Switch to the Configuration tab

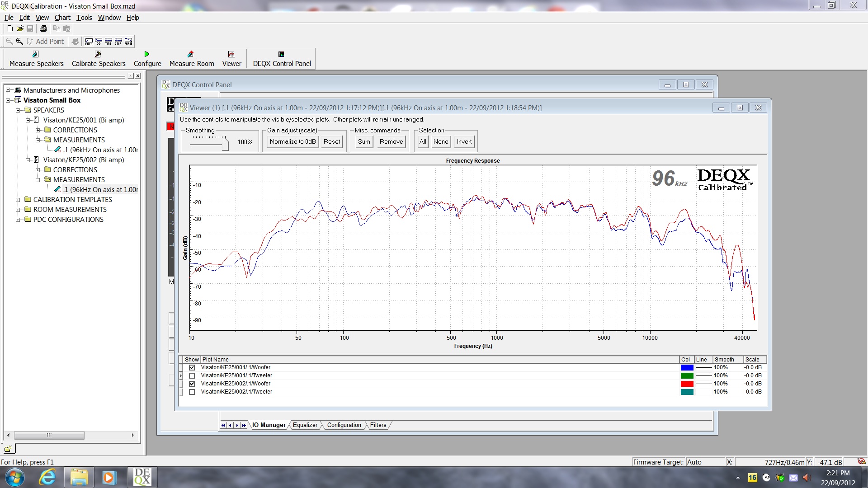[x=344, y=425]
